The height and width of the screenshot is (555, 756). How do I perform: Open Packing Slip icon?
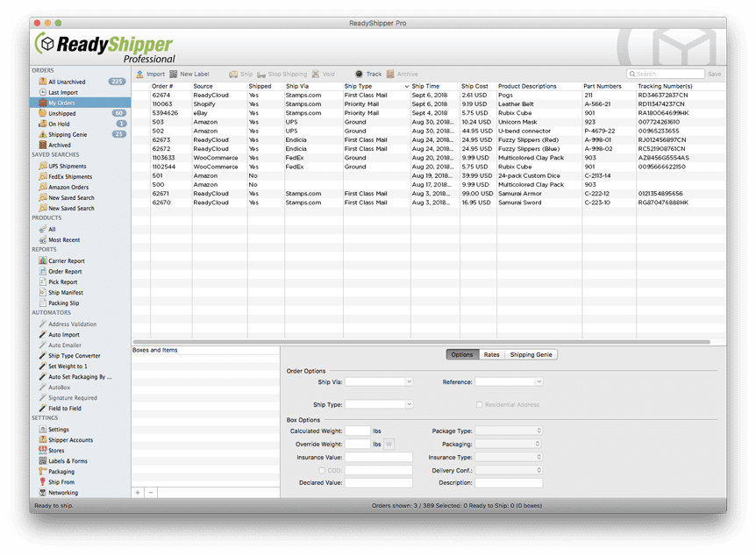point(42,302)
